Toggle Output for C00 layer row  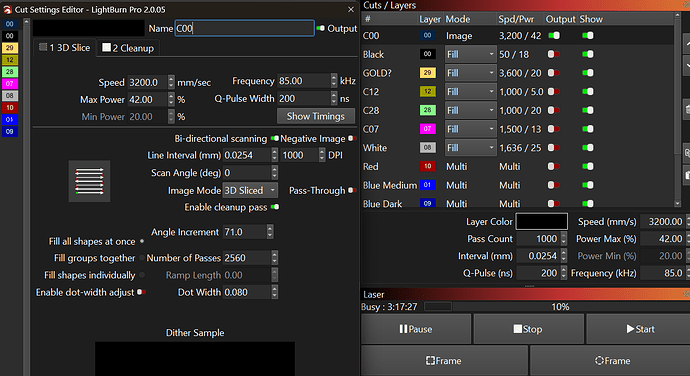[554, 36]
